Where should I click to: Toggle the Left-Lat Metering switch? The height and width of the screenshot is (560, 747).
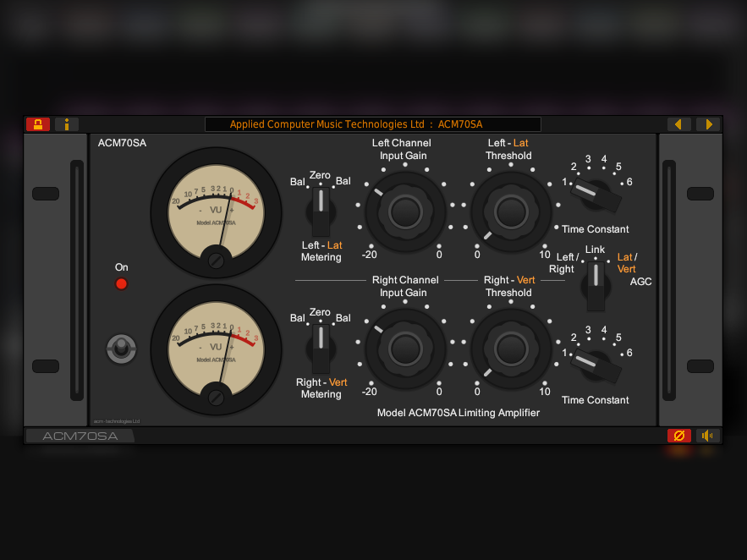click(x=321, y=211)
